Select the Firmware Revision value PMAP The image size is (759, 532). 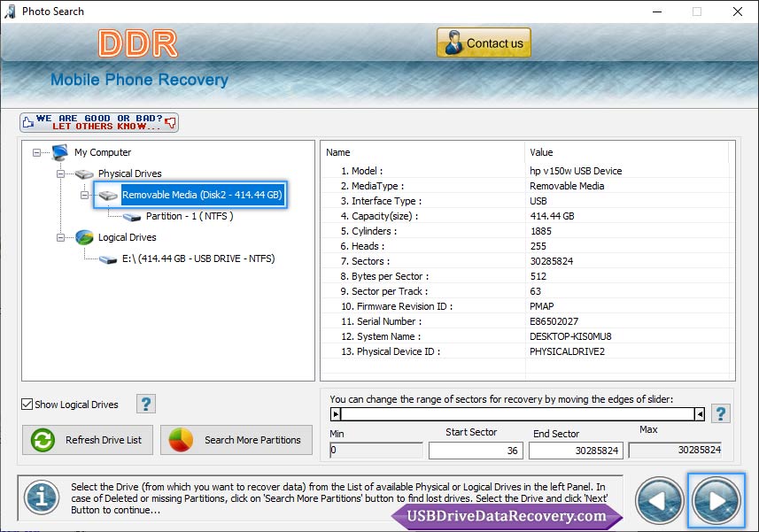click(x=542, y=306)
